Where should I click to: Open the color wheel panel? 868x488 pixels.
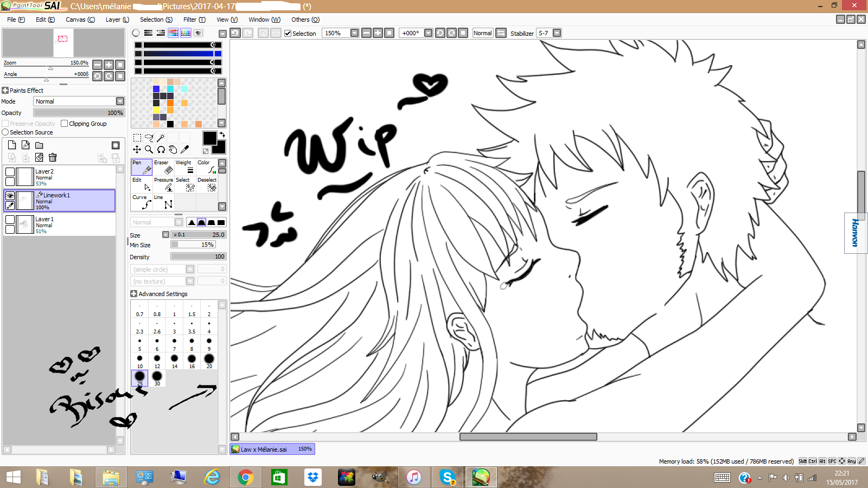pyautogui.click(x=136, y=33)
